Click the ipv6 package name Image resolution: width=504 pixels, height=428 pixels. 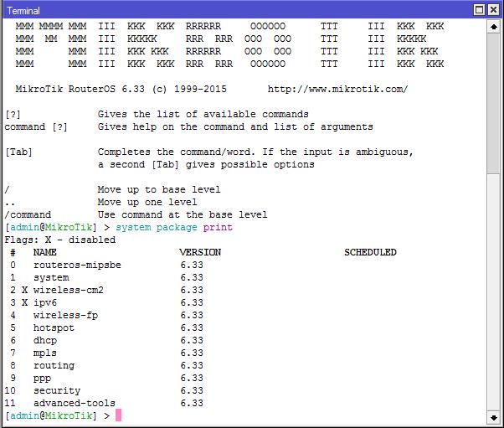tap(45, 303)
